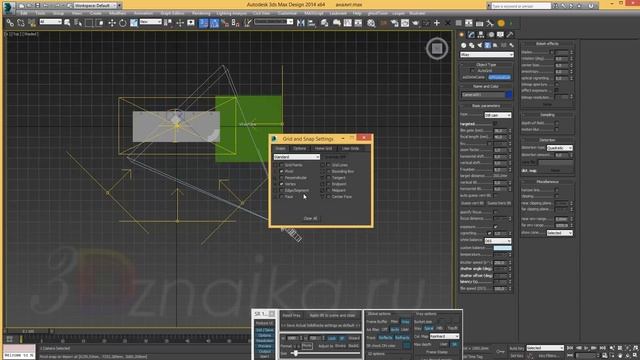This screenshot has width=640, height=360.
Task: Activate the Select and Rotate tool
Action: point(122,23)
